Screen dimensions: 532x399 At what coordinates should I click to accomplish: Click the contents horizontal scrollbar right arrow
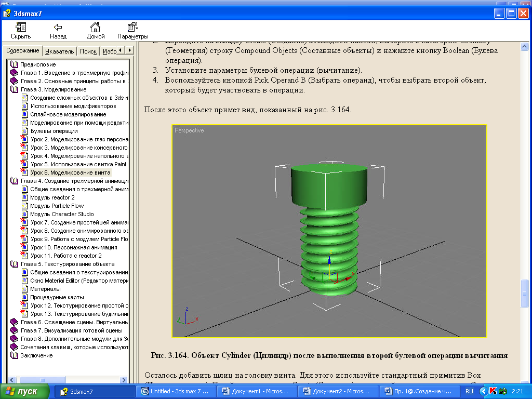[x=124, y=380]
